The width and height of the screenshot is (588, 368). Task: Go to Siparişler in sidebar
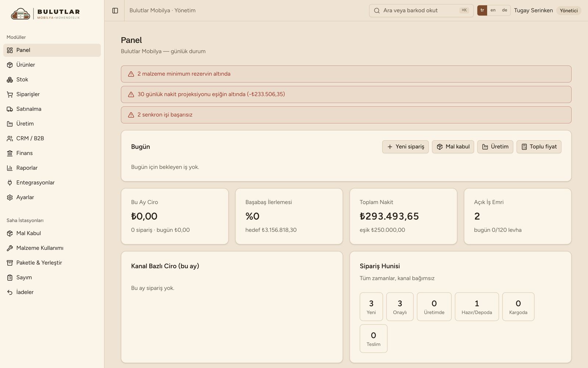[52, 94]
